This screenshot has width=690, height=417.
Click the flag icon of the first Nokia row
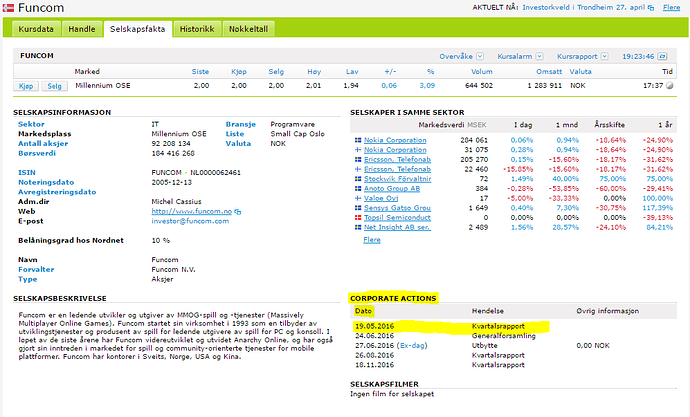358,140
